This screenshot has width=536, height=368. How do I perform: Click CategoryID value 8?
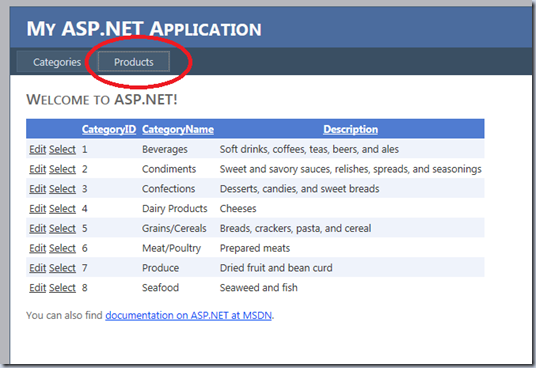[84, 288]
